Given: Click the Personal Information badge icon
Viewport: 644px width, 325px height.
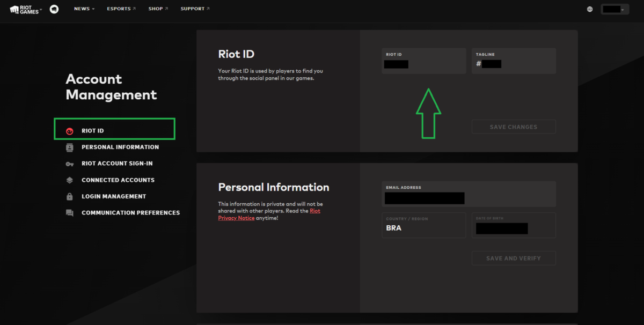Looking at the screenshot, I should 69,147.
